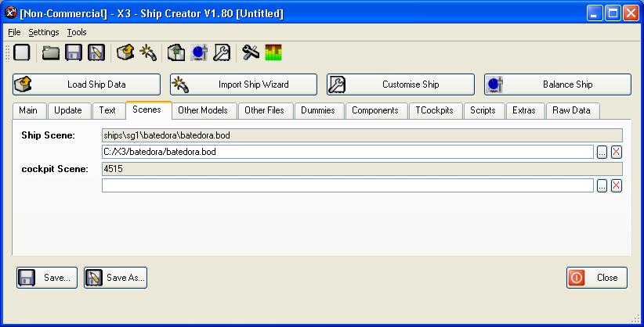Screen dimensions: 644x327
Task: Open the Tools menu
Action: [x=77, y=32]
